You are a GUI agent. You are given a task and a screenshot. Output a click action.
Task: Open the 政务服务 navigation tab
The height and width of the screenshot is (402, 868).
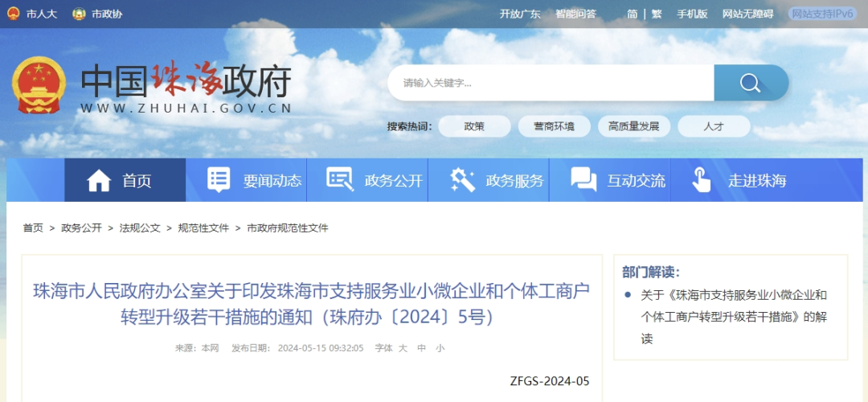point(489,180)
